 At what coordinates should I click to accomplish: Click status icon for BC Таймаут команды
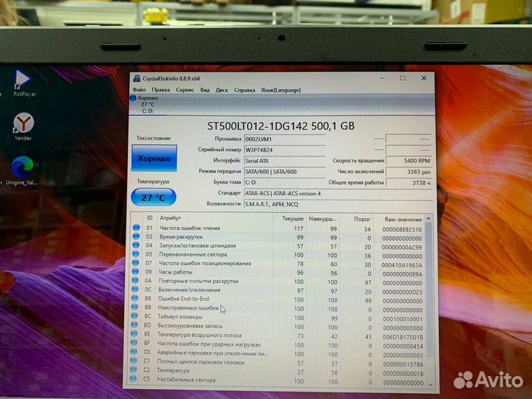click(x=134, y=316)
